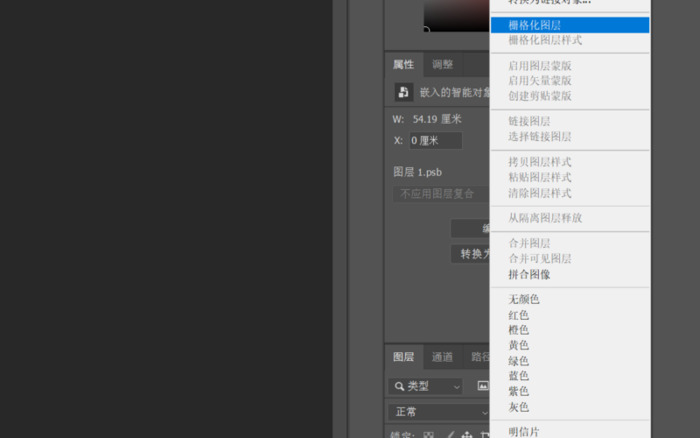Toggle lock transparent pixels icon
Image resolution: width=700 pixels, height=438 pixels.
[429, 435]
